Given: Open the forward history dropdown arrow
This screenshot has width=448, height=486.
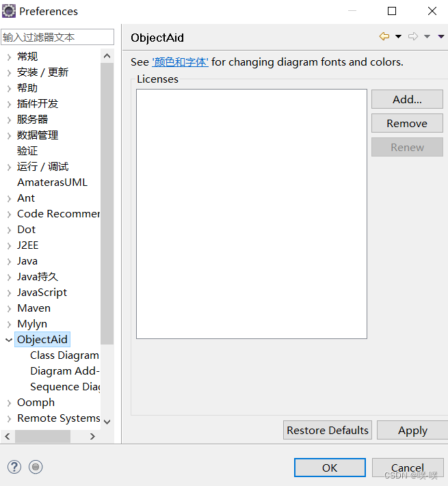Looking at the screenshot, I should [x=427, y=37].
